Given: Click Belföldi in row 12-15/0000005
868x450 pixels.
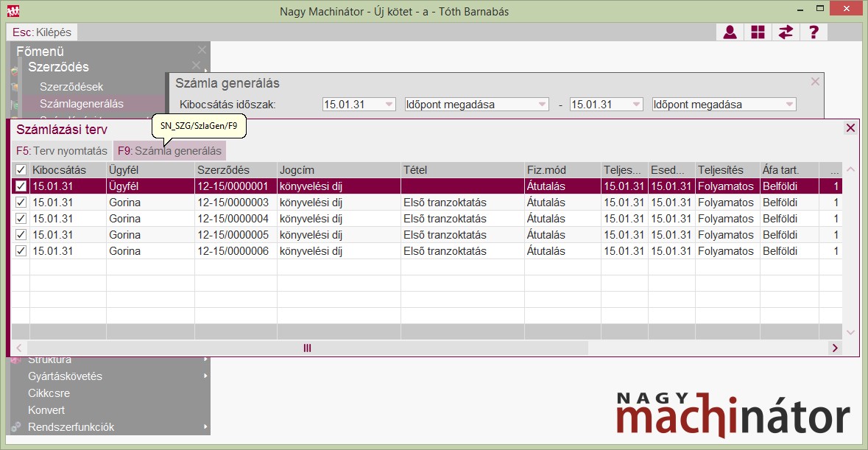Looking at the screenshot, I should click(780, 235).
